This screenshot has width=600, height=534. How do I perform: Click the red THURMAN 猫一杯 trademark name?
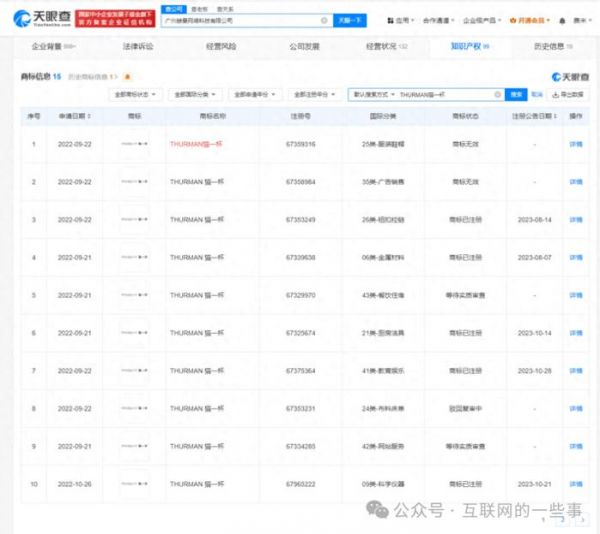(195, 144)
